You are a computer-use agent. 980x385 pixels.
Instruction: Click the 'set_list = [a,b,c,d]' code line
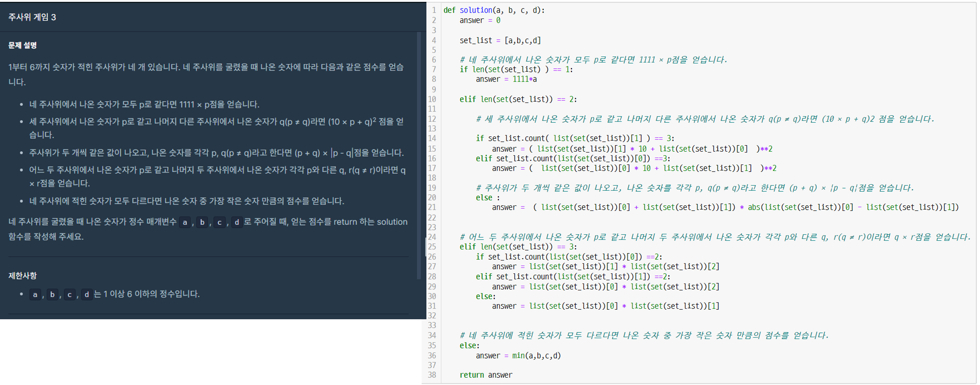(500, 40)
